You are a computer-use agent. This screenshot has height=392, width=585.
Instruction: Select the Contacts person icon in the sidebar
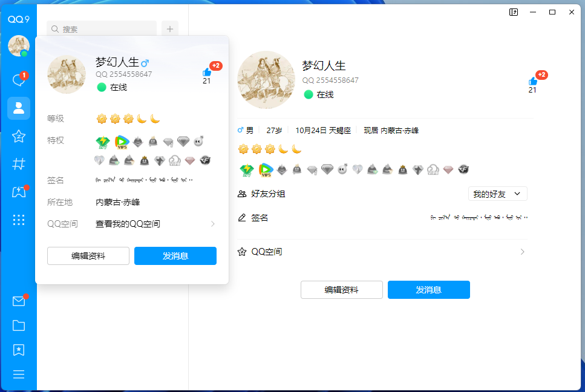click(x=19, y=108)
